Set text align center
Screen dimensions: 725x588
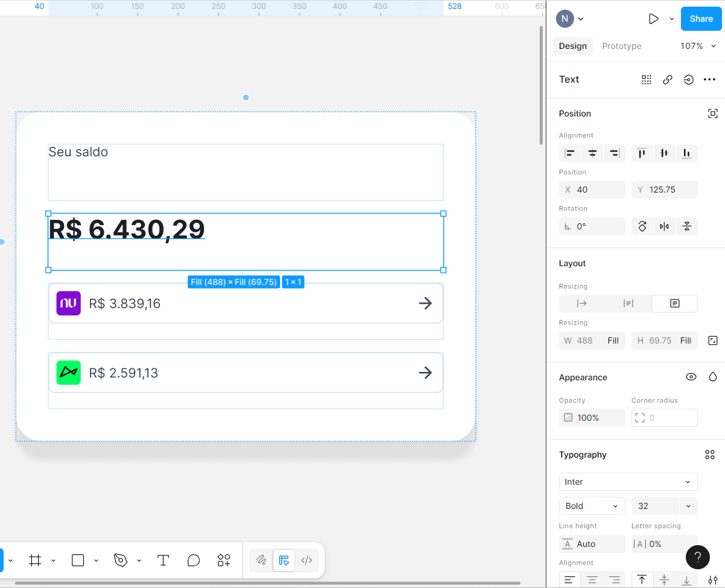coord(592,580)
